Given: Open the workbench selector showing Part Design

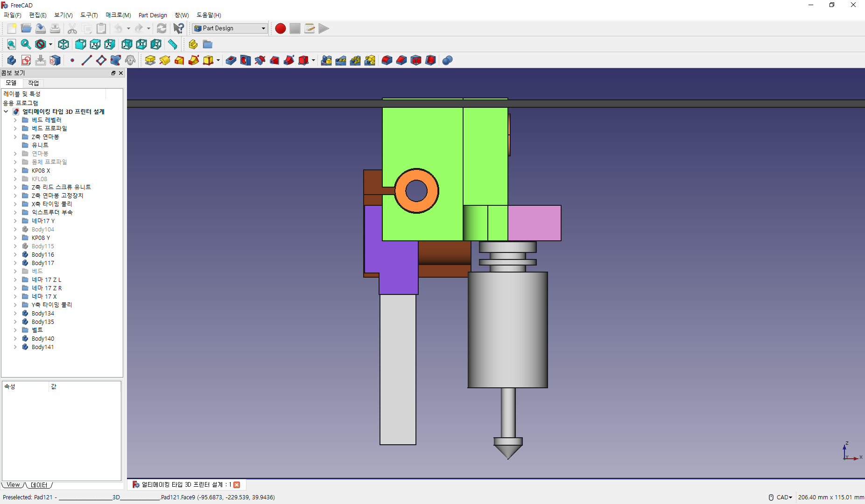Looking at the screenshot, I should point(230,28).
